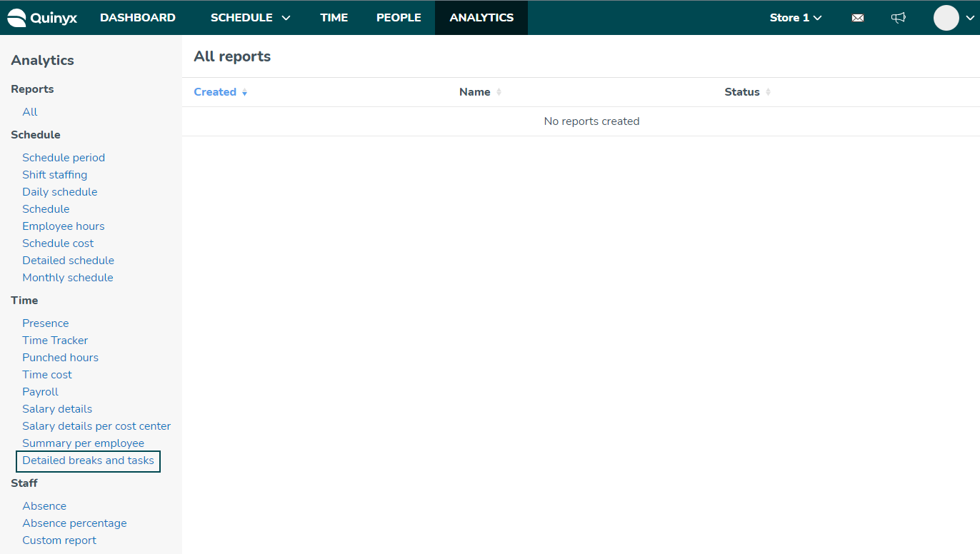
Task: Expand the user account chevron
Action: (x=969, y=18)
